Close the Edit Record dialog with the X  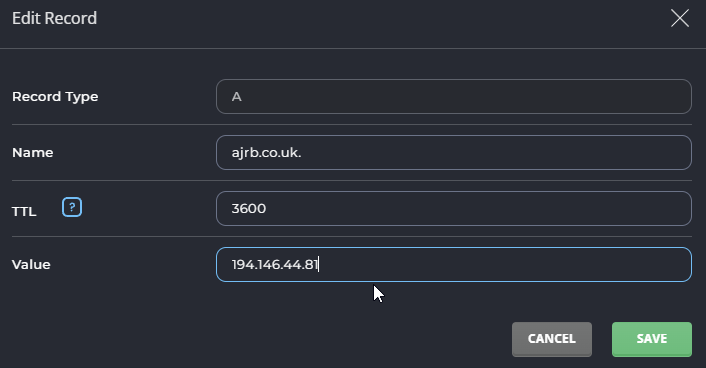tap(680, 18)
